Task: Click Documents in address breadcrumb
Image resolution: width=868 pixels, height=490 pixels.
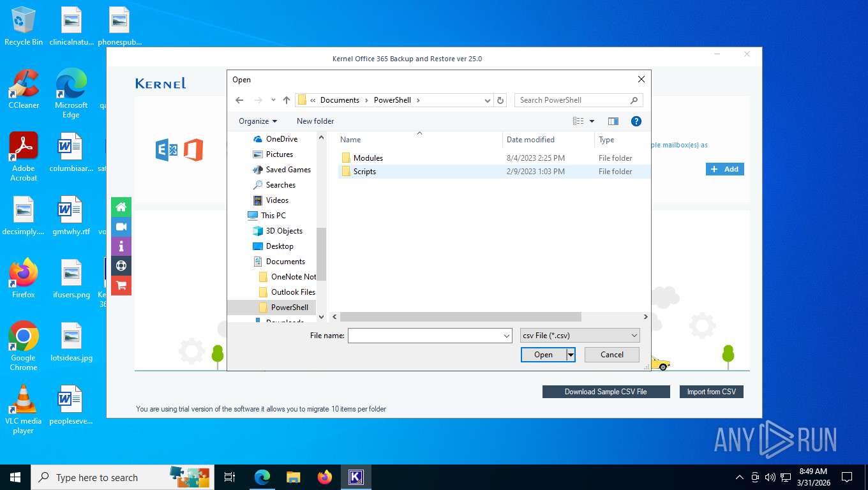Action: [x=340, y=100]
